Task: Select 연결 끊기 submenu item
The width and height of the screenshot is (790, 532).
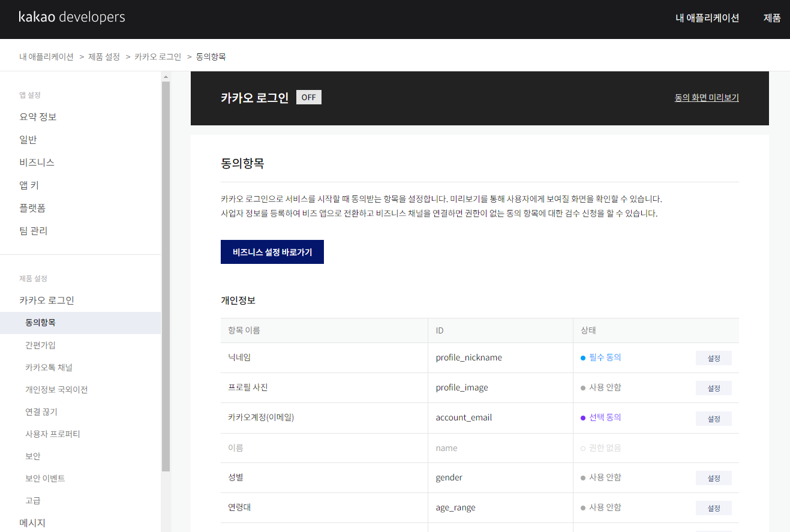Action: [x=41, y=411]
